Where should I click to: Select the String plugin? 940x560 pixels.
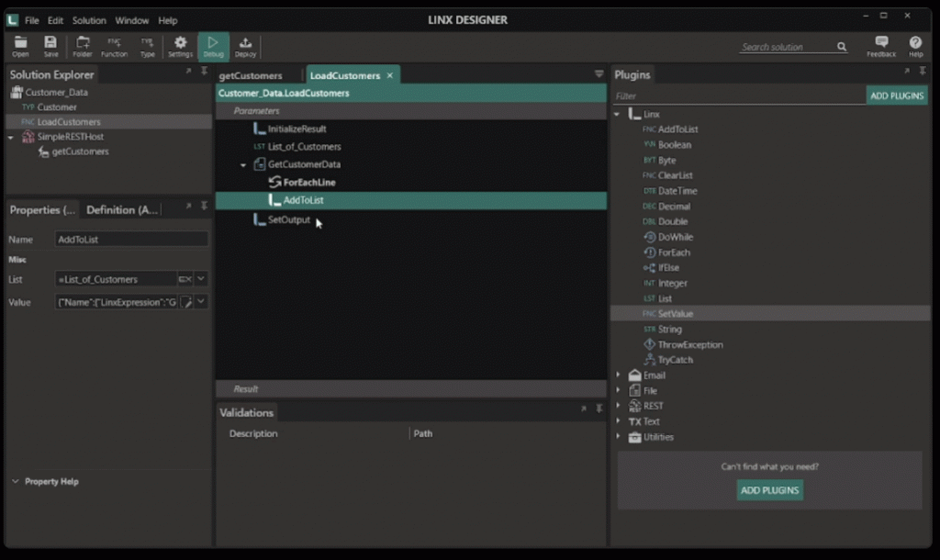click(669, 330)
